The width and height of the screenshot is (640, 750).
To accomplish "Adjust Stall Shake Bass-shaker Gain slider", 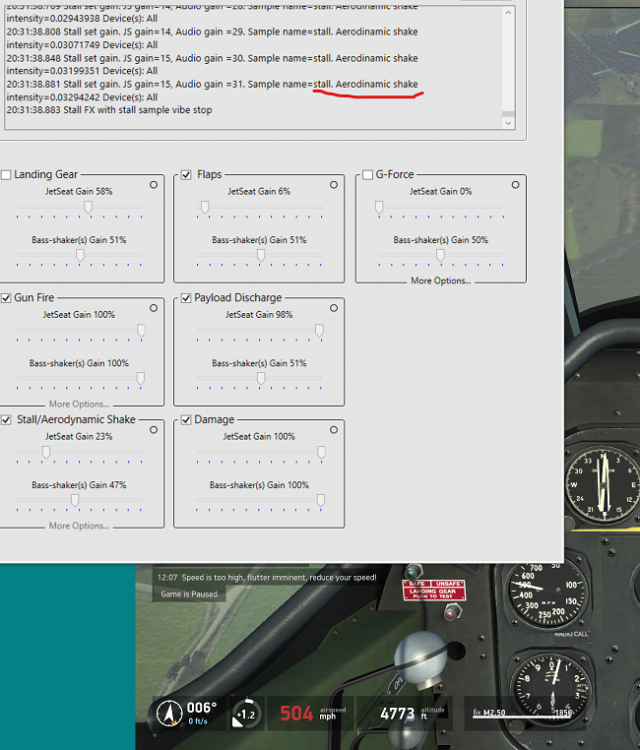I will click(75, 500).
